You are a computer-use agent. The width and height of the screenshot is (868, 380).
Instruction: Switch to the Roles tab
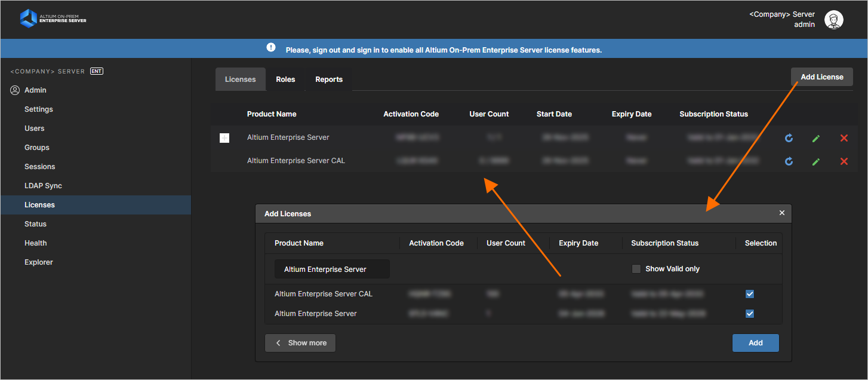[x=285, y=79]
